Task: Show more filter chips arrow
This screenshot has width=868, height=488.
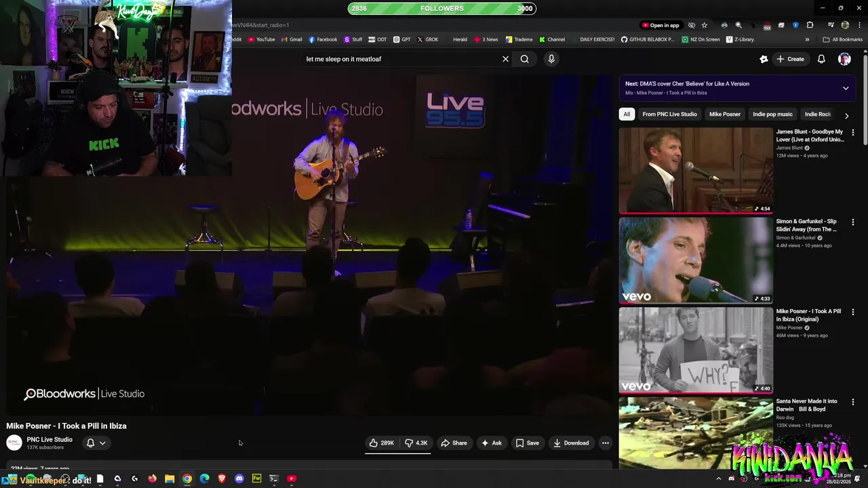Action: [x=846, y=115]
